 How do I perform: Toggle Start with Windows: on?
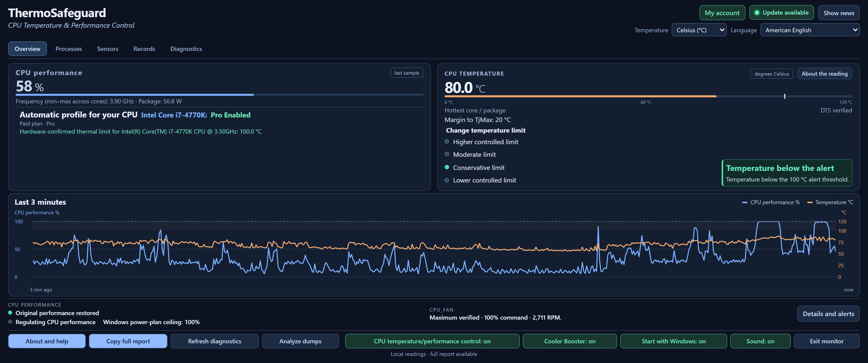click(673, 341)
